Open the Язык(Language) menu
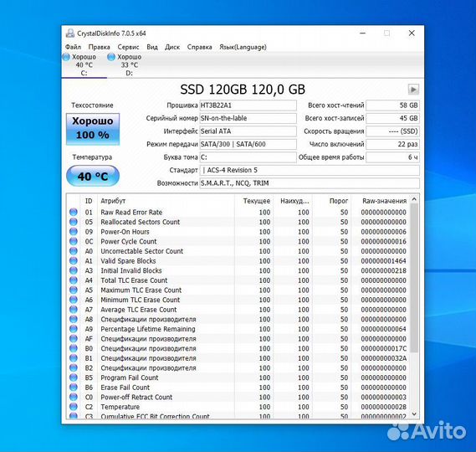476x452 pixels. point(243,47)
